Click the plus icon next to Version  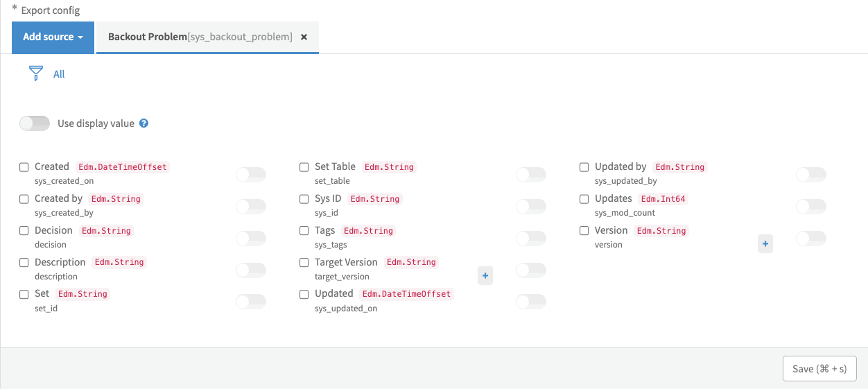point(765,244)
